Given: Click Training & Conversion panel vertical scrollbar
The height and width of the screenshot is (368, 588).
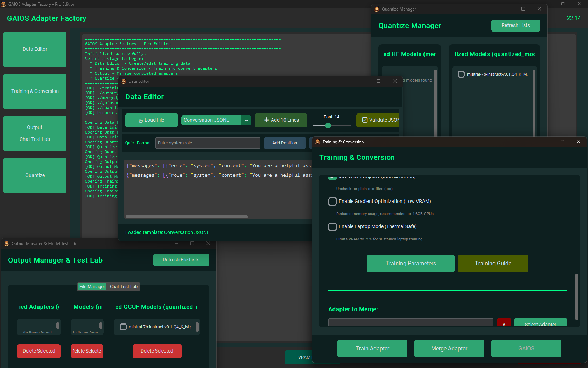Looking at the screenshot, I should (x=577, y=297).
